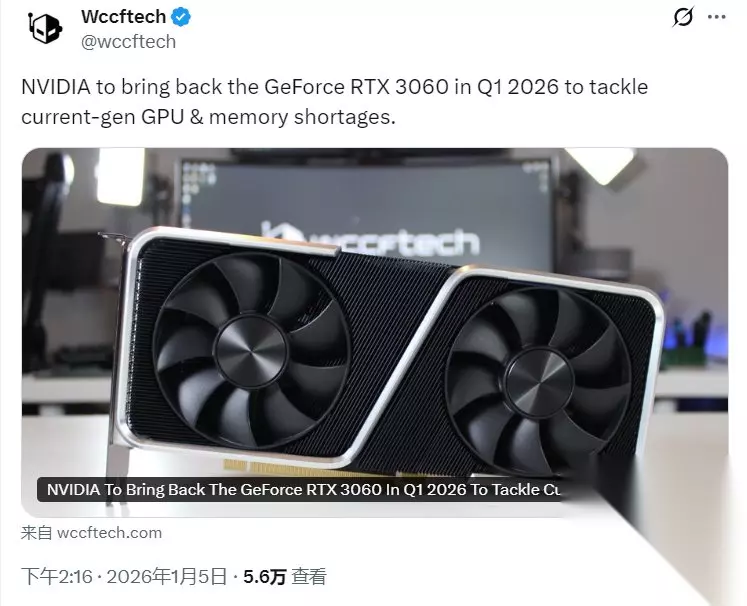Click the wccftech logo on the pictured monitor

369,240
